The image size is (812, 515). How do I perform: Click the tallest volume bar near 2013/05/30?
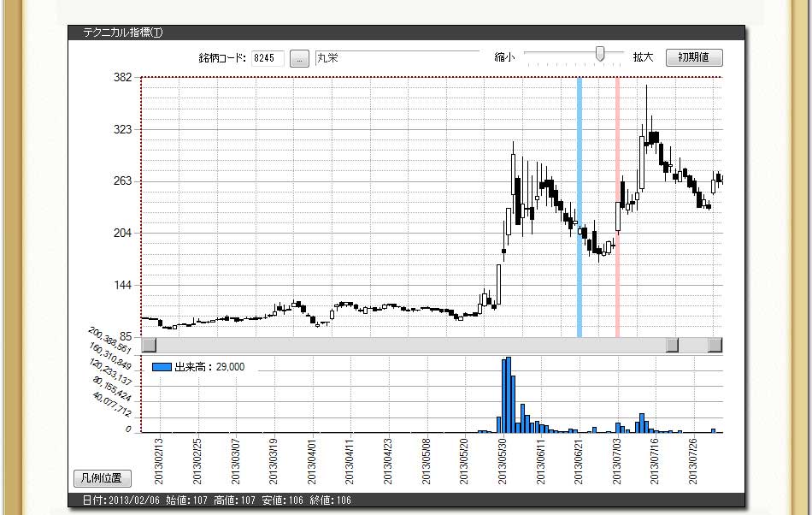coord(509,394)
